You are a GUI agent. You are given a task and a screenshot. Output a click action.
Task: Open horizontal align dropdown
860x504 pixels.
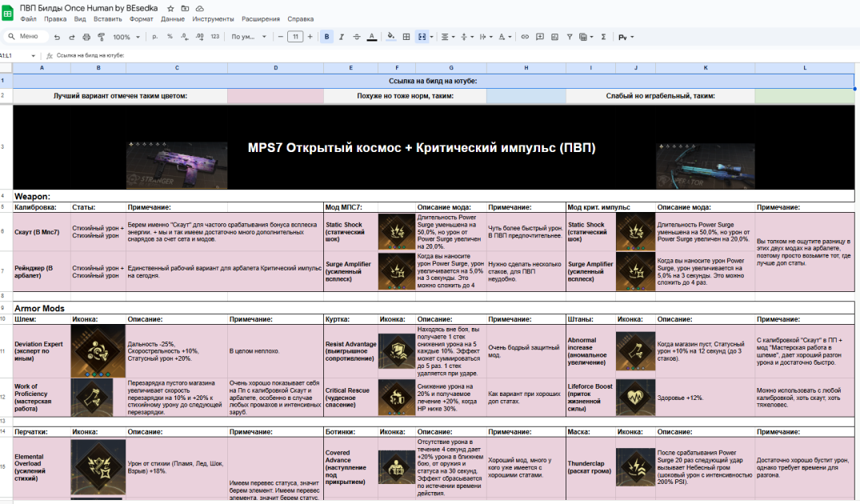tap(447, 37)
